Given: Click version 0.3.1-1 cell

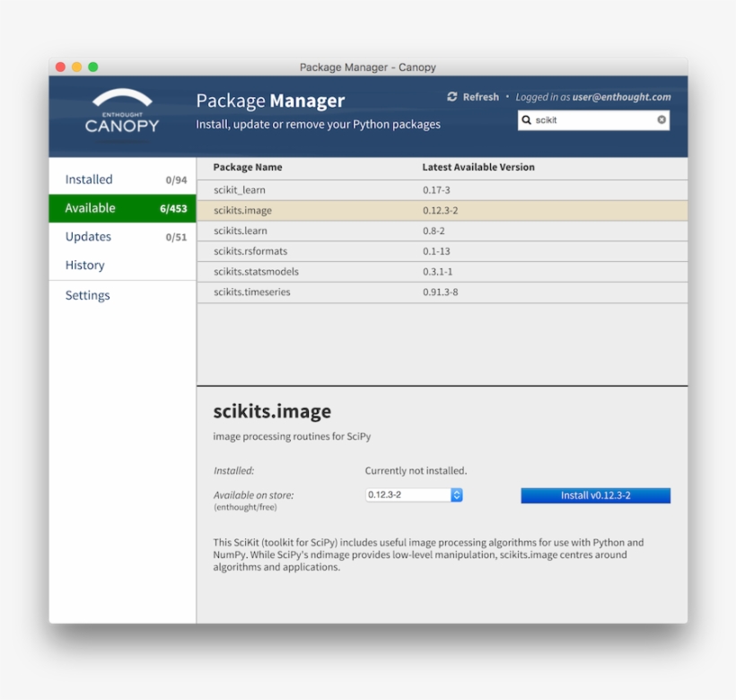Looking at the screenshot, I should [x=437, y=272].
